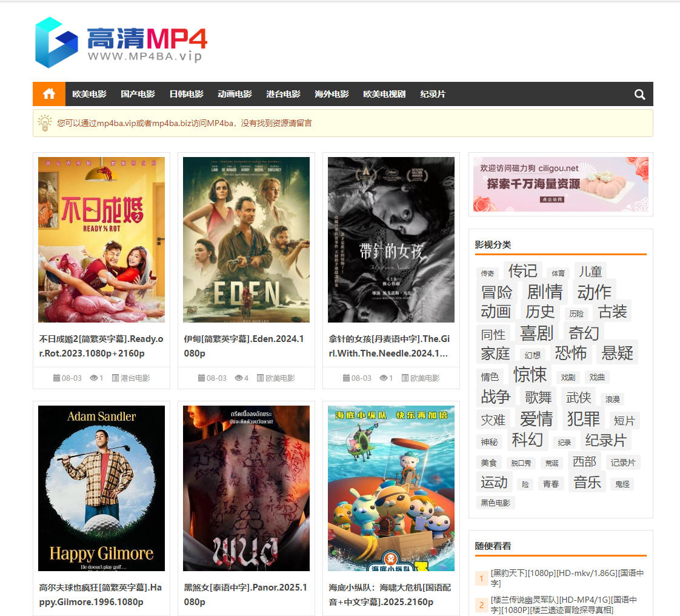Click the 喜剧 genre tag

536,333
